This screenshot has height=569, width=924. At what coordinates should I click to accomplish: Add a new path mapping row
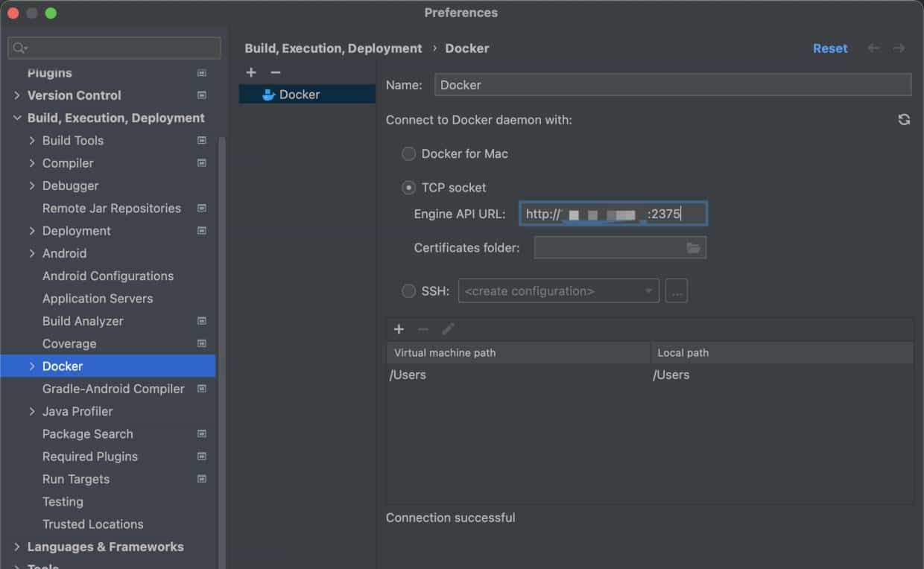(399, 329)
